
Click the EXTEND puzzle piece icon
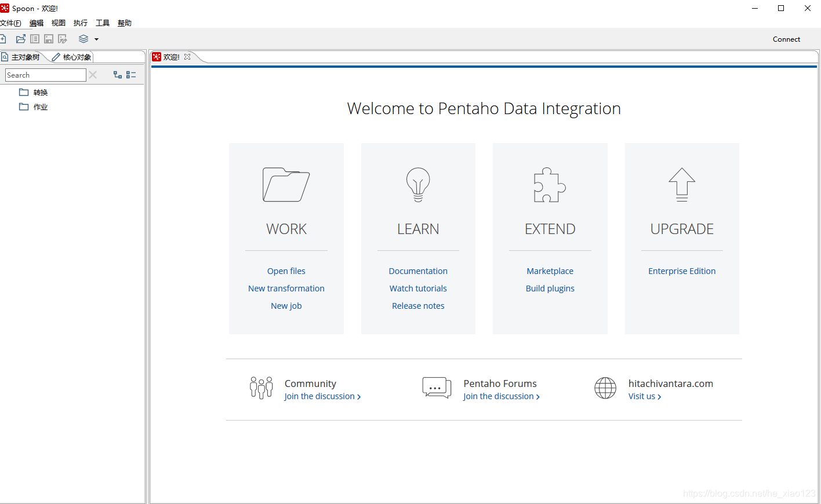[550, 185]
